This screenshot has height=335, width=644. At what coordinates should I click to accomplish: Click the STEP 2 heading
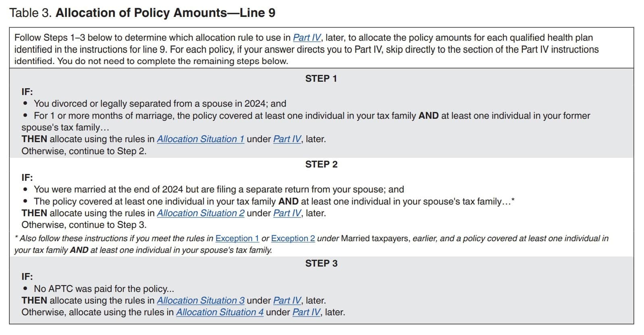click(321, 165)
